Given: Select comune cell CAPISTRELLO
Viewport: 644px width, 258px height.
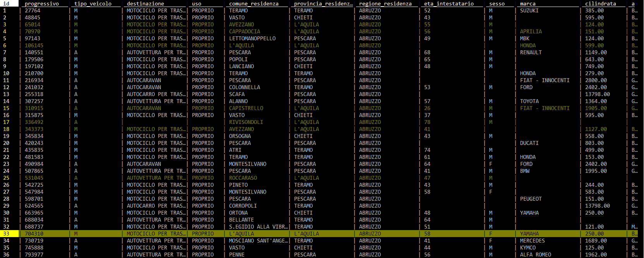Looking at the screenshot, I should (x=246, y=108).
